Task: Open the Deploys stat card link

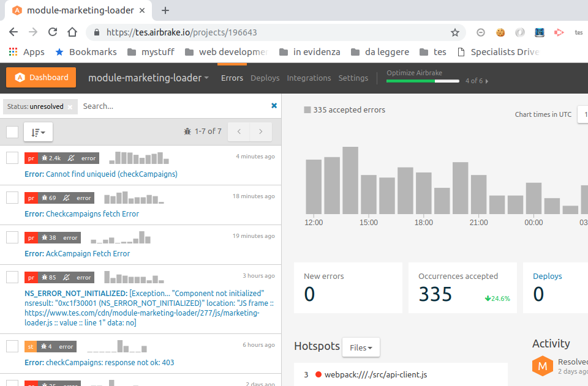Action: coord(548,276)
